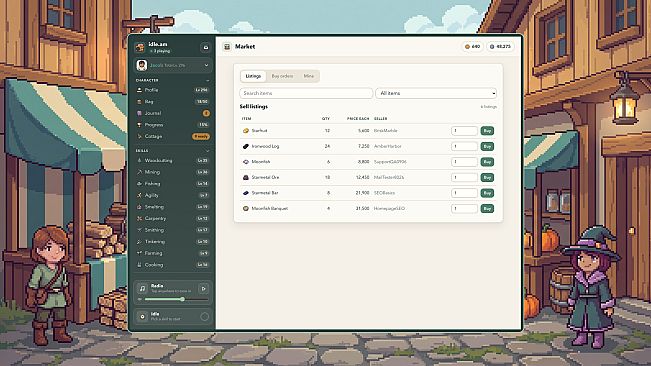Click the 21,900 price for Starmetal Bar

[x=362, y=193]
